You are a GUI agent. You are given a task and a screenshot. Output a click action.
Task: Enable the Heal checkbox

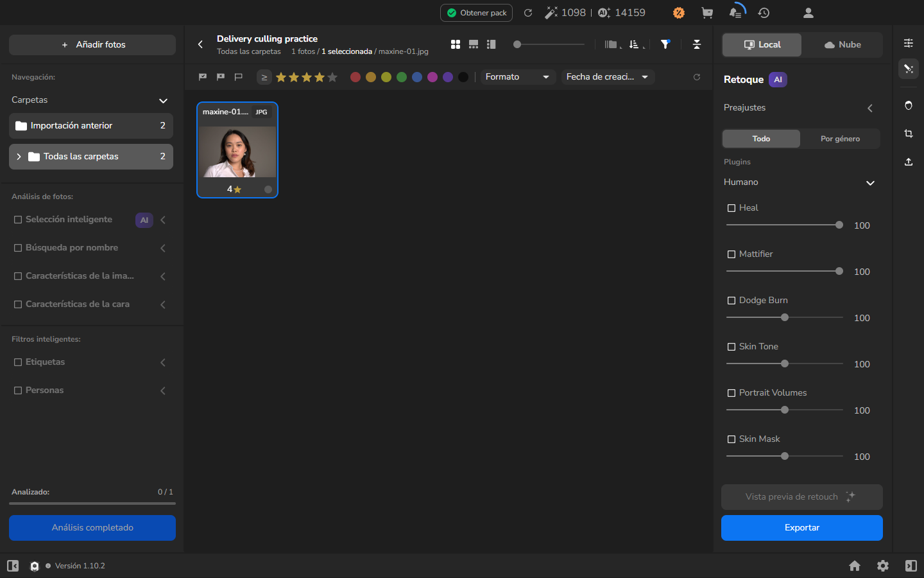pos(732,208)
